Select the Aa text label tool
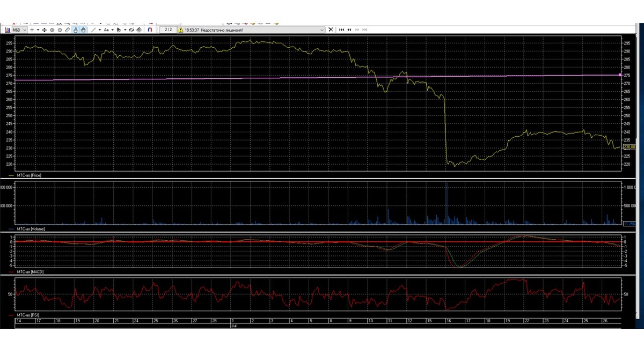This screenshot has width=644, height=362. (106, 30)
